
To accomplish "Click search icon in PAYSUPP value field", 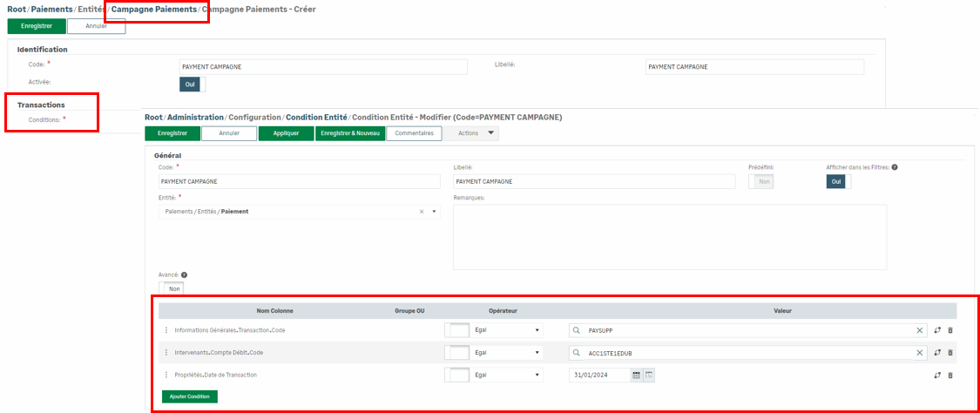I will pyautogui.click(x=577, y=330).
